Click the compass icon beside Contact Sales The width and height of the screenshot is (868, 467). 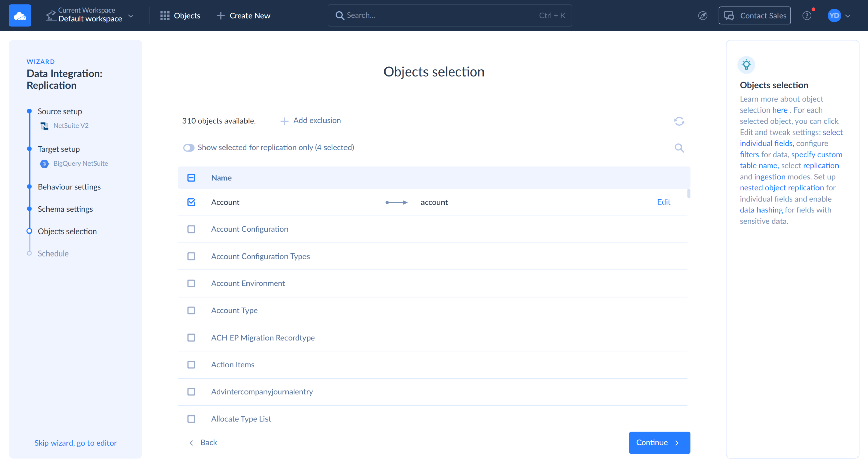[703, 16]
